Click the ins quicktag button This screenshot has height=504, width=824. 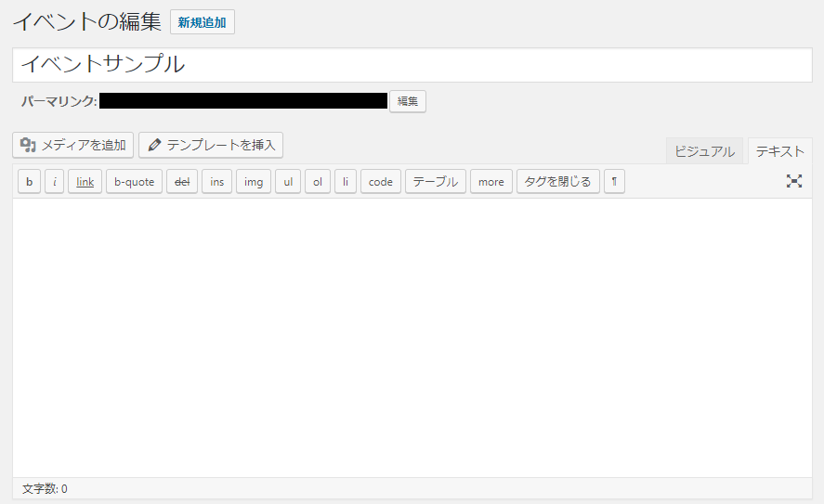point(217,182)
